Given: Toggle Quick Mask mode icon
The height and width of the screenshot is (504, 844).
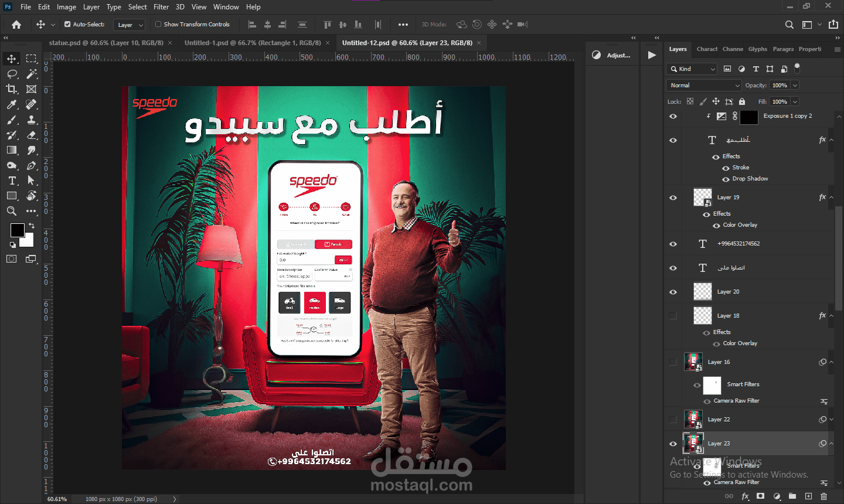Looking at the screenshot, I should coord(12,258).
